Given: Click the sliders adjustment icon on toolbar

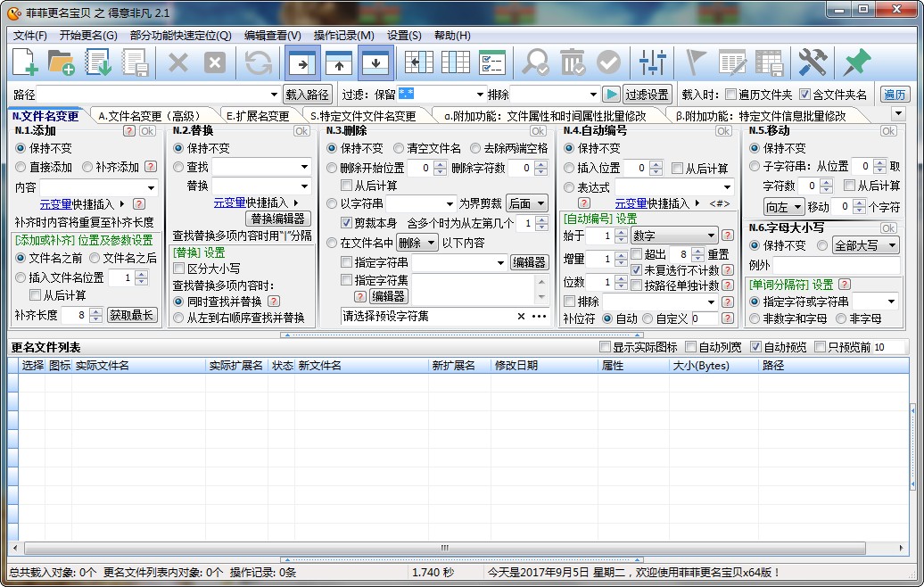Looking at the screenshot, I should [x=651, y=62].
